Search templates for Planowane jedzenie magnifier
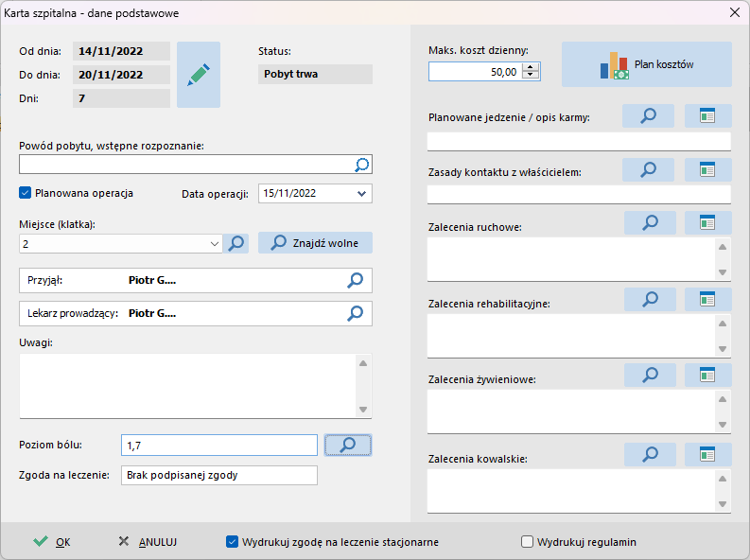The width and height of the screenshot is (750, 560). click(x=648, y=115)
